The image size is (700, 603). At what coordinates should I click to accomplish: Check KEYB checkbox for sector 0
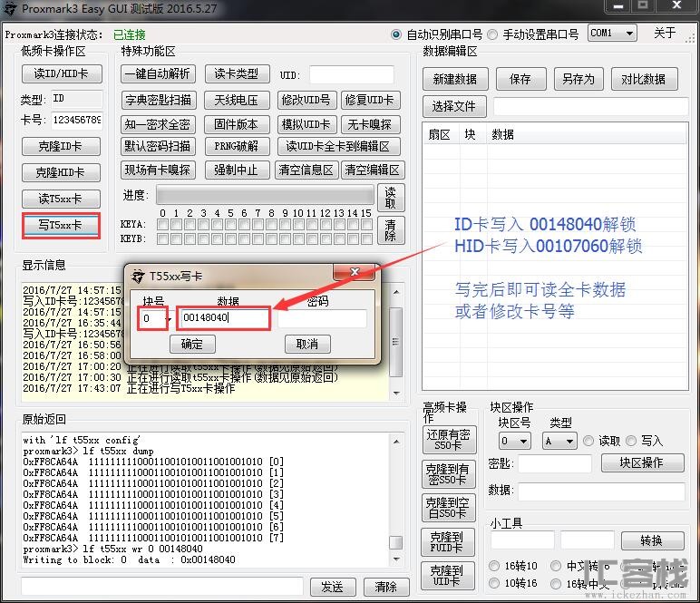163,239
